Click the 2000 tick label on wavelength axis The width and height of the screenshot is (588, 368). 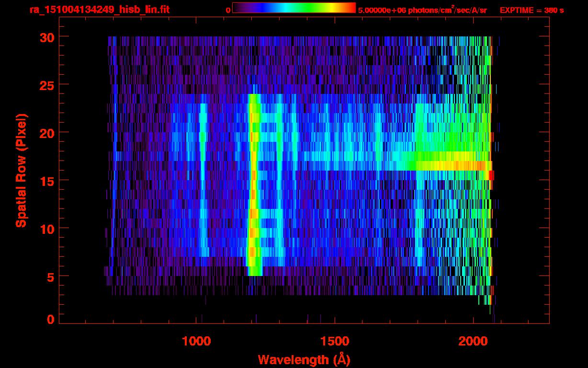pos(473,341)
